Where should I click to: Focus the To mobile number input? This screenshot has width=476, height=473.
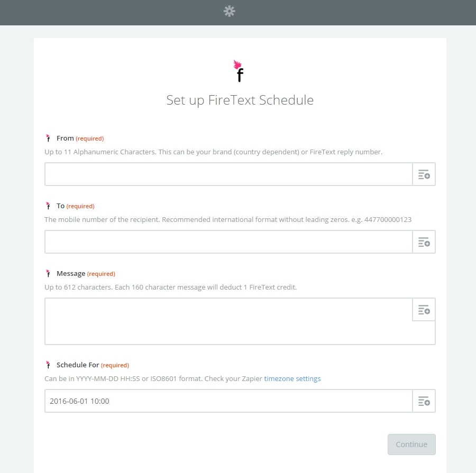pyautogui.click(x=228, y=242)
